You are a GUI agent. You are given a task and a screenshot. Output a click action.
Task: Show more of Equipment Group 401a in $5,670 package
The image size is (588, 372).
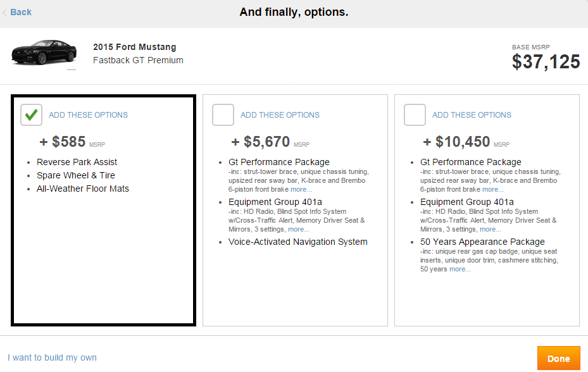298,229
